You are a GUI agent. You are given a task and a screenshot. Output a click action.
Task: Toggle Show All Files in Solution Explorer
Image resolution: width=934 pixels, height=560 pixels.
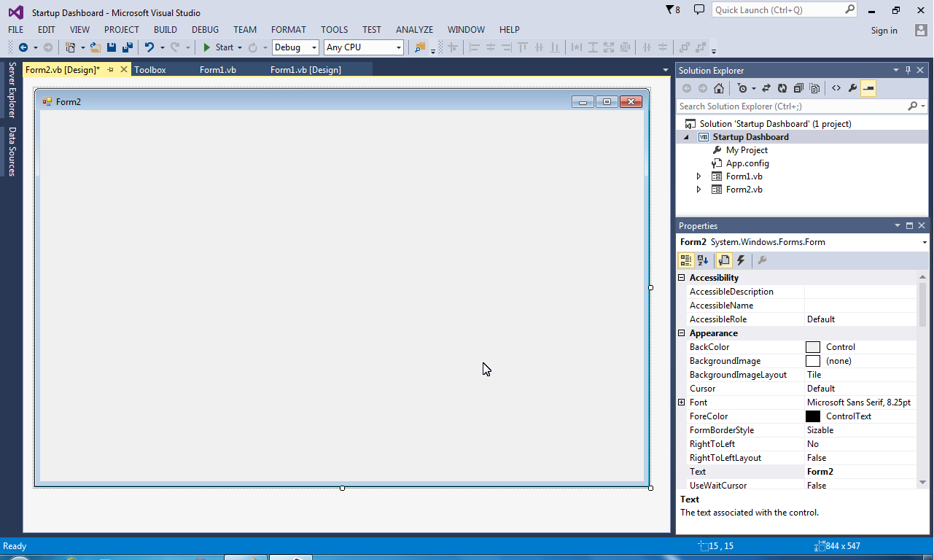tap(814, 88)
